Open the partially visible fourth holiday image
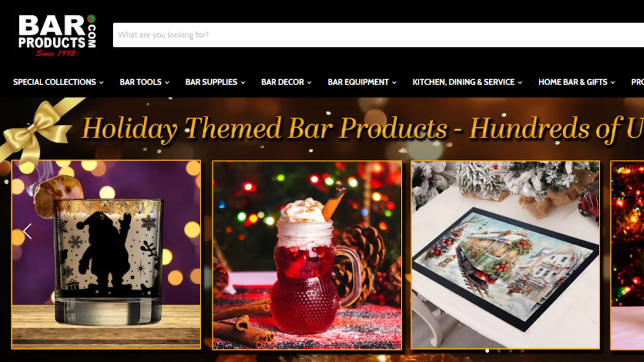The width and height of the screenshot is (644, 362). (x=627, y=255)
